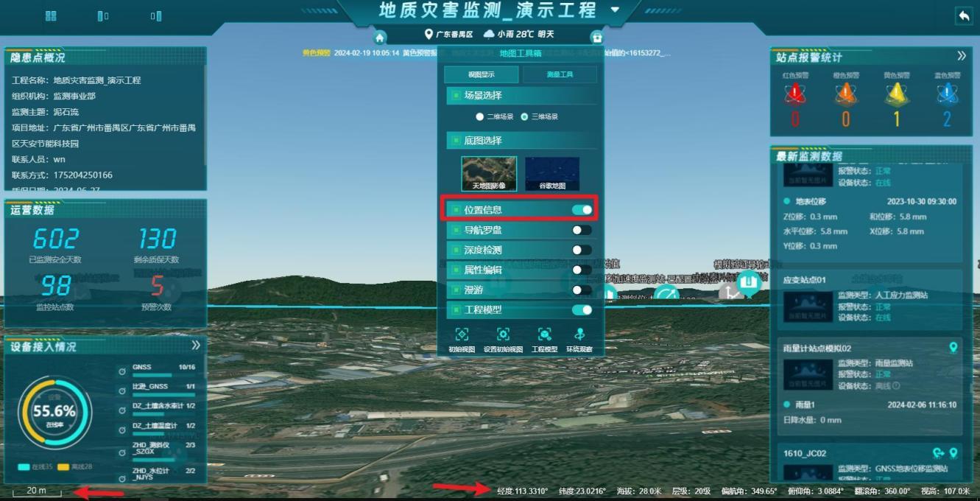Switch to the 测量工具 tab
980x501 pixels.
pyautogui.click(x=560, y=74)
